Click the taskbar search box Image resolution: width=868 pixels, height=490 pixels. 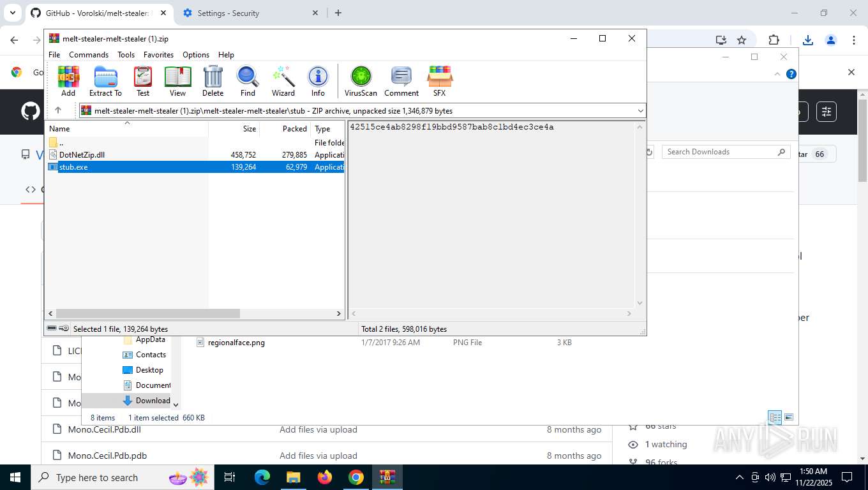(123, 477)
